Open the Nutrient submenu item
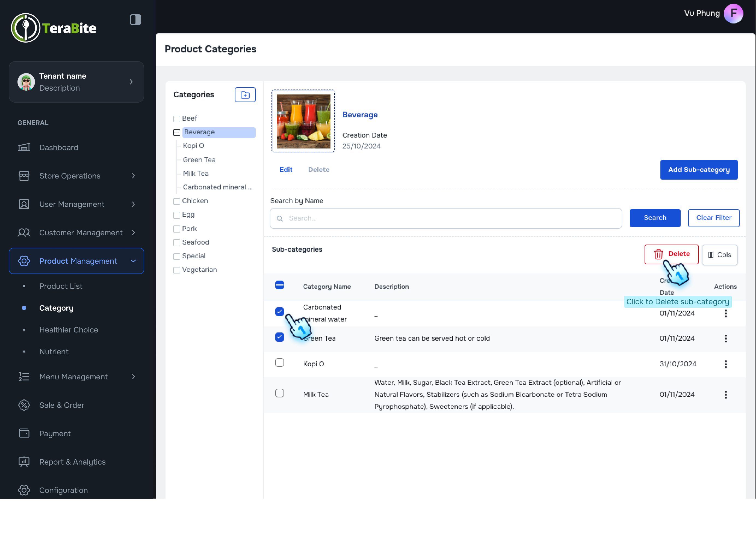The width and height of the screenshot is (756, 559). [54, 352]
